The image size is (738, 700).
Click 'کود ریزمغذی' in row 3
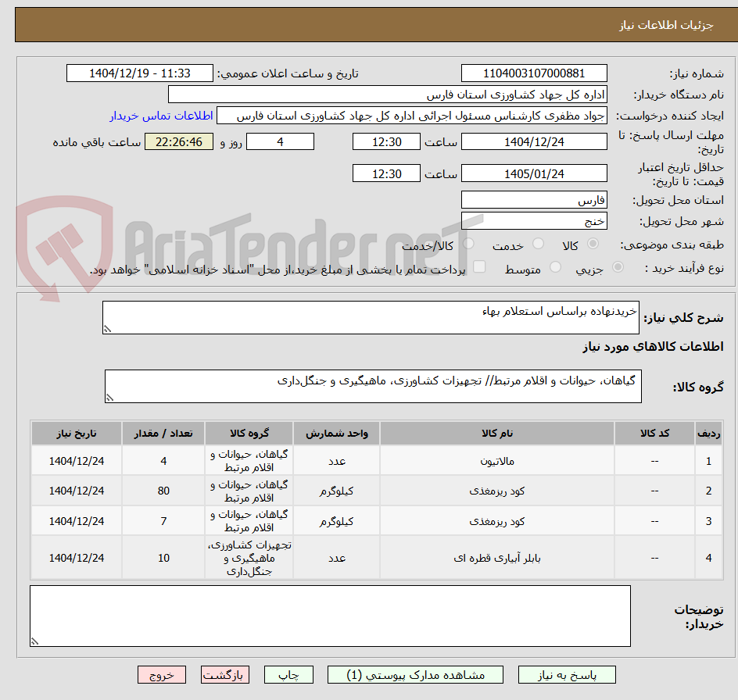click(x=497, y=521)
